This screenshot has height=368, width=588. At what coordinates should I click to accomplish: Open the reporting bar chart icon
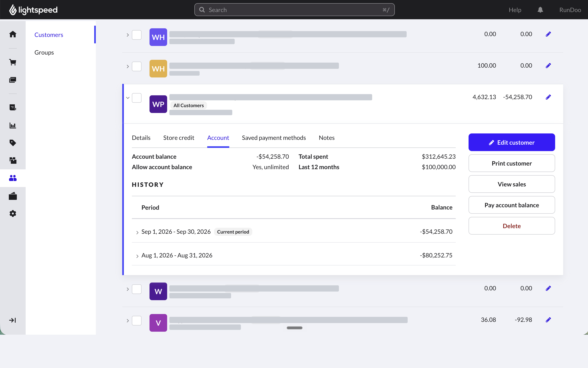click(13, 125)
